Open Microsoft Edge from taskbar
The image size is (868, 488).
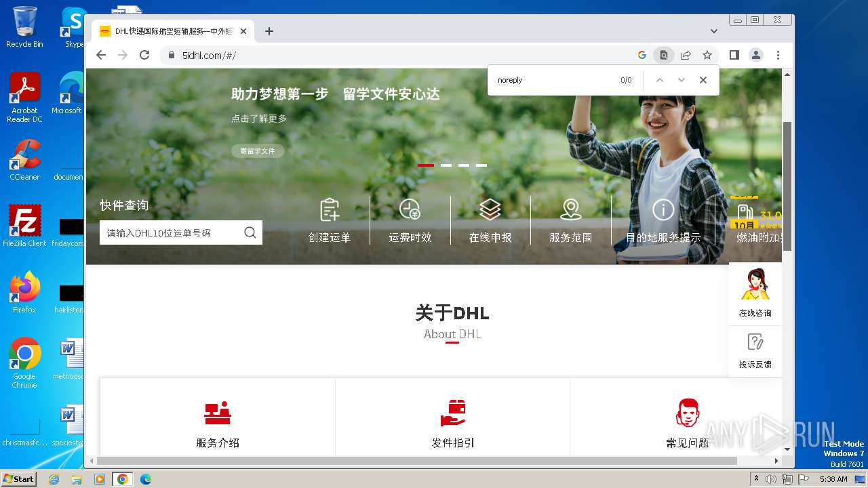145,479
